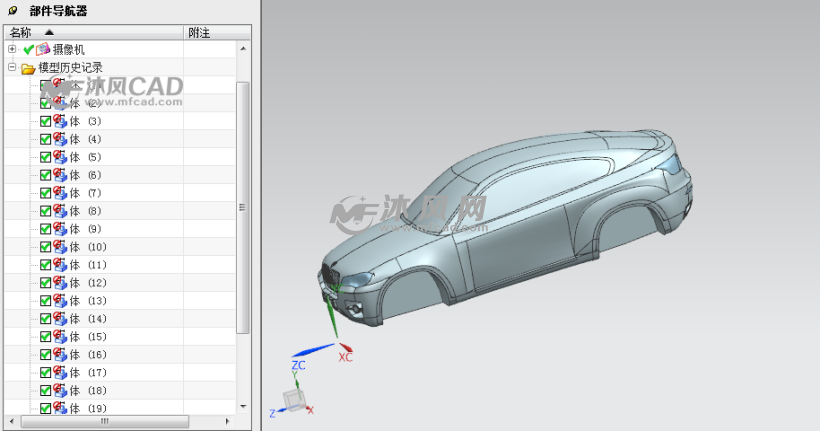This screenshot has height=431, width=820.
Task: Sort by the 名称 column header
Action: [94, 32]
